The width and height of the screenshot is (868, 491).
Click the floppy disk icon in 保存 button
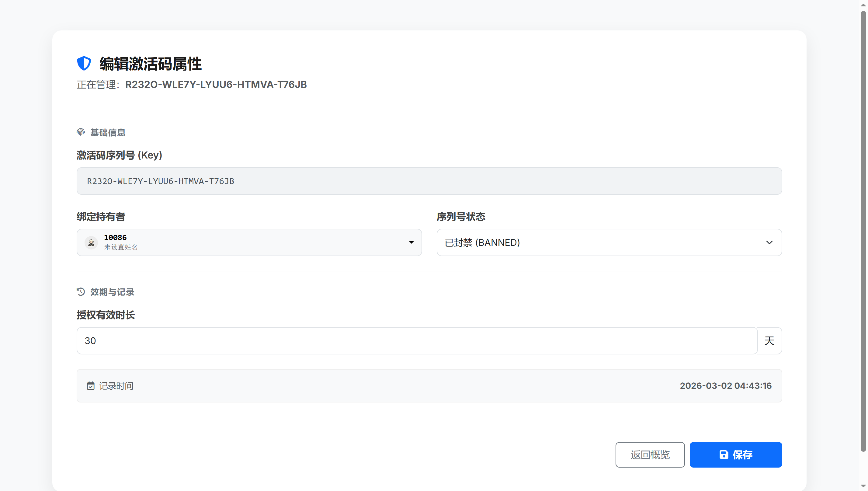pyautogui.click(x=724, y=454)
